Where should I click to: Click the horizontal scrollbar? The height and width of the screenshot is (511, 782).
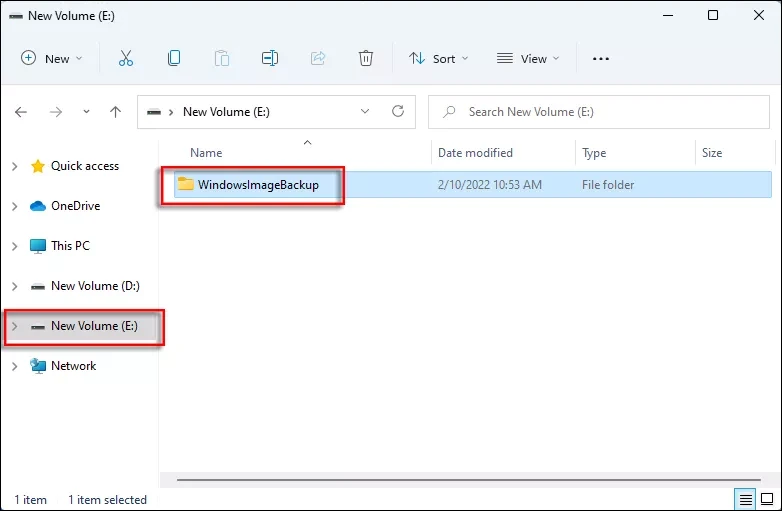[x=469, y=480]
